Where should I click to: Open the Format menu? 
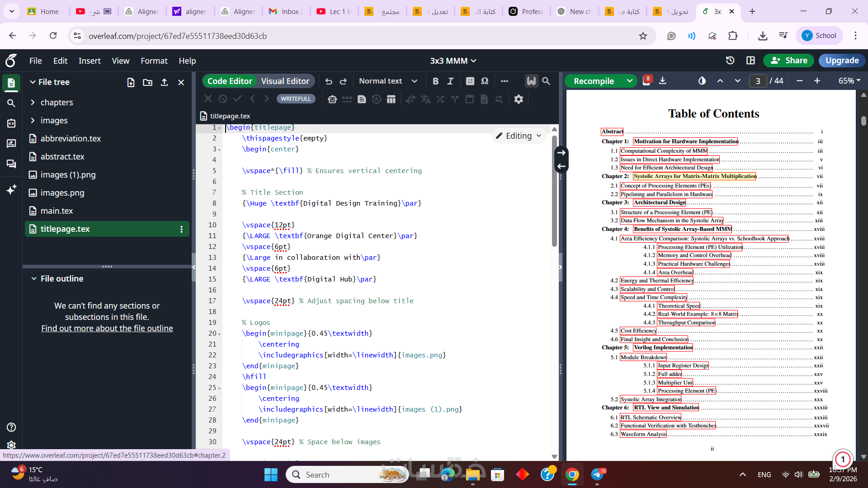[x=154, y=61]
